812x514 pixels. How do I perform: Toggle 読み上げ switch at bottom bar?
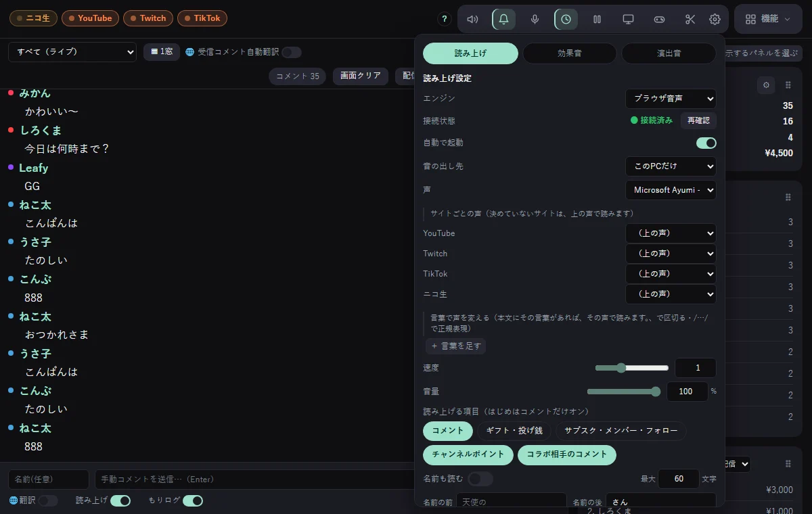click(x=120, y=500)
